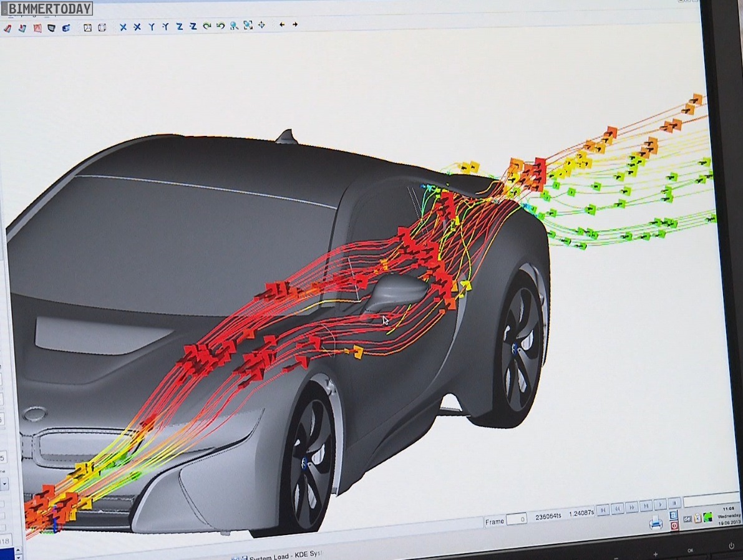
Task: Click the four-way arrows center view icon
Action: (261, 26)
